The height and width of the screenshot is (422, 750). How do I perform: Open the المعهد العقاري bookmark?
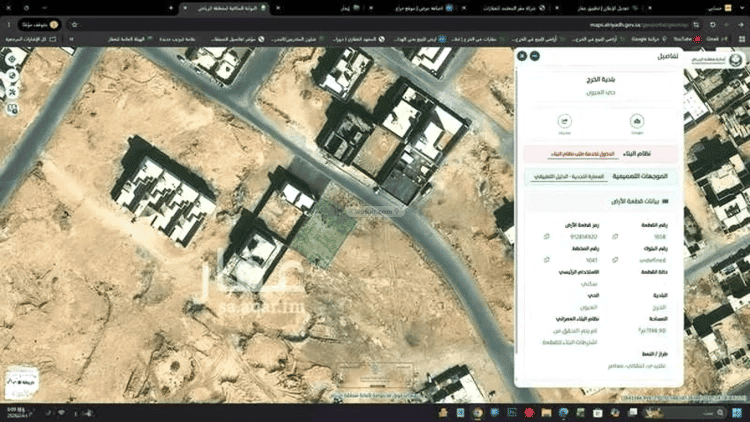[359, 39]
